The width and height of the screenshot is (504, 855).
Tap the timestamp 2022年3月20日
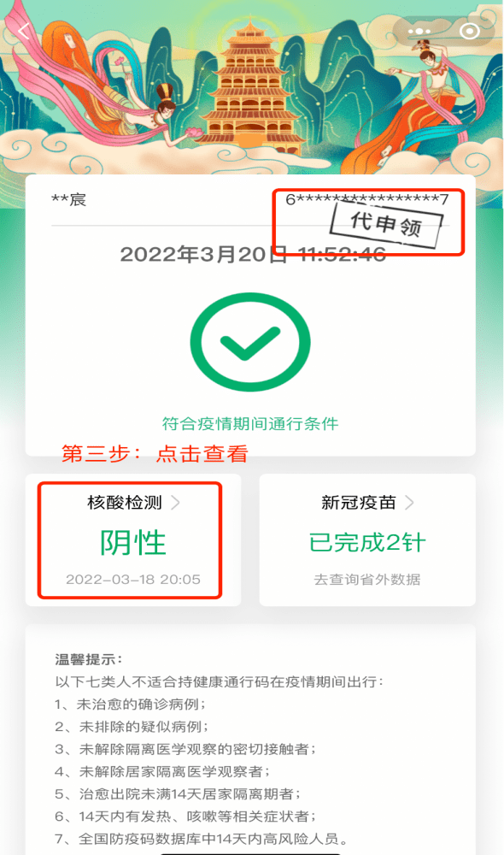pos(203,254)
